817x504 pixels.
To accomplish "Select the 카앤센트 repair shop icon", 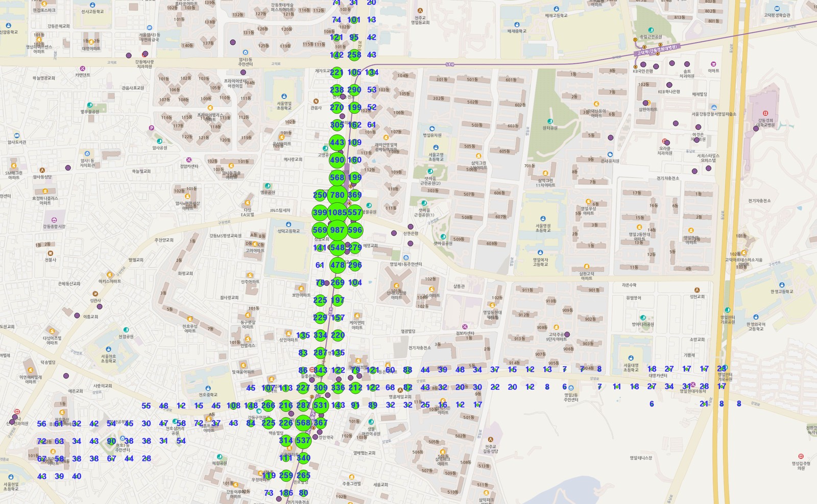I will tap(83, 68).
